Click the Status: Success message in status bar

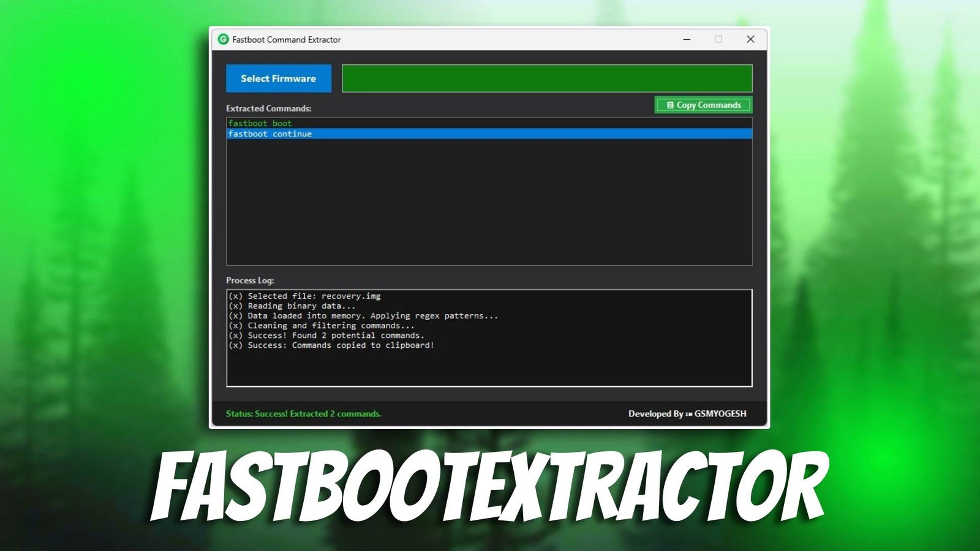point(304,413)
